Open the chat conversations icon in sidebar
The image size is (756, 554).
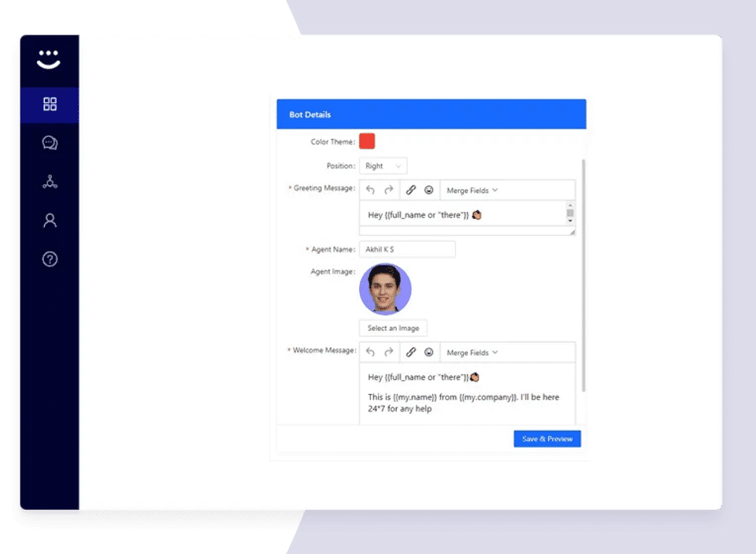pos(50,143)
